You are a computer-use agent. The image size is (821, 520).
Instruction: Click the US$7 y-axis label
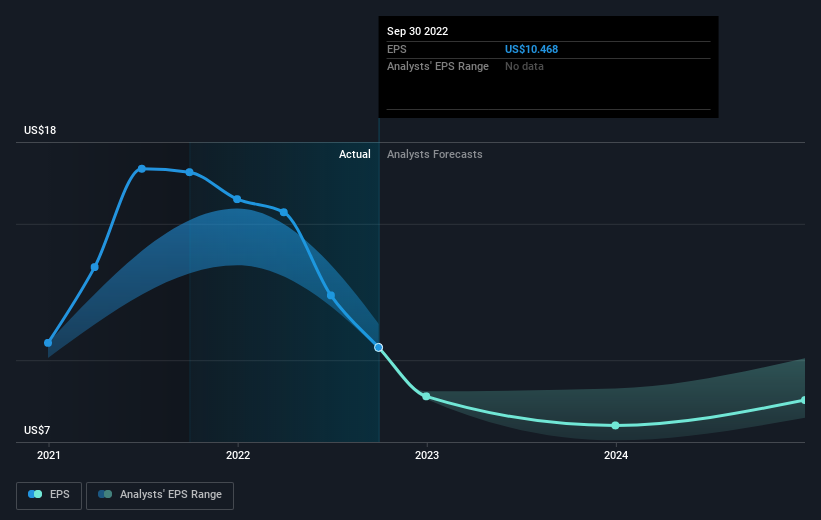[37, 430]
